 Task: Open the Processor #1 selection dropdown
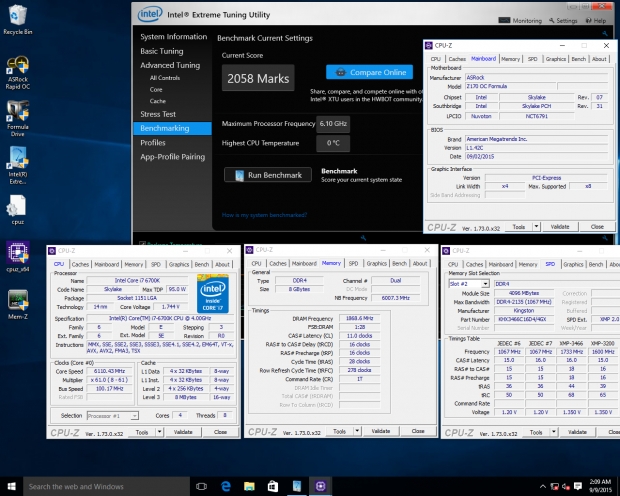click(113, 416)
